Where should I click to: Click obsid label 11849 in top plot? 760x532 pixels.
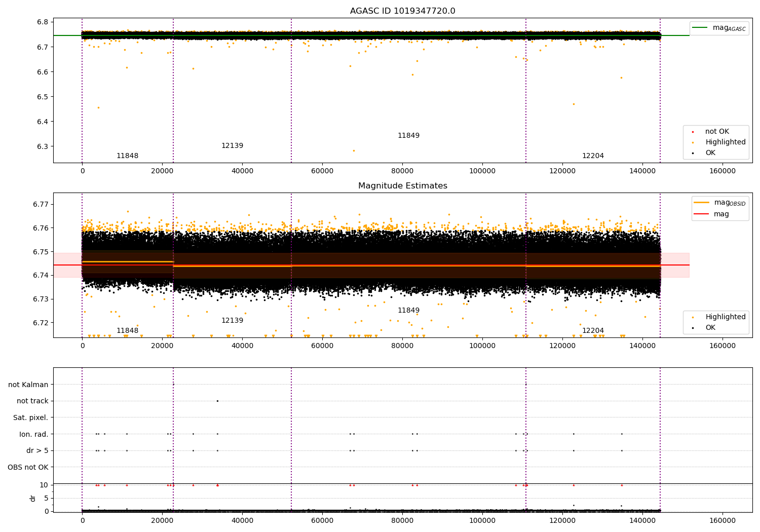[408, 136]
